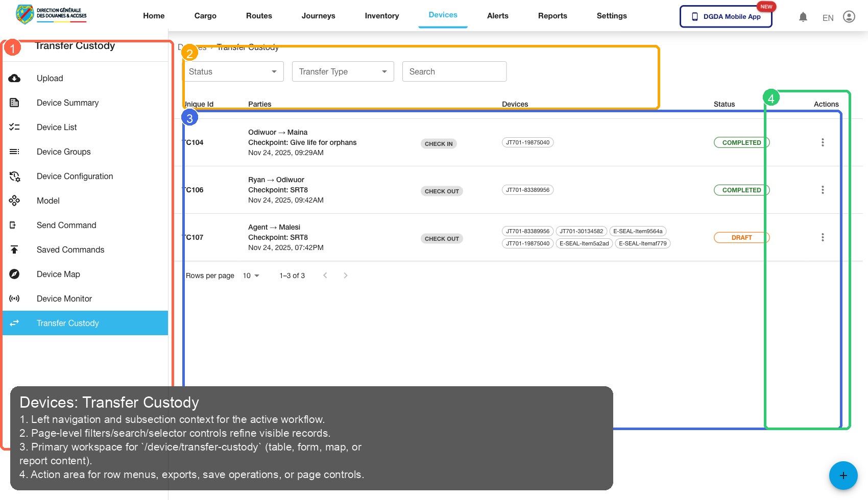This screenshot has width=868, height=500.
Task: Change Rows per page from 10
Action: coord(250,276)
